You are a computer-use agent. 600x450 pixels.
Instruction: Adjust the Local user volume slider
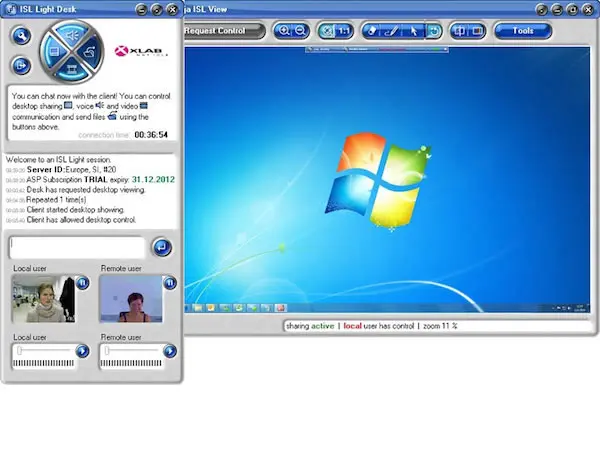pos(43,351)
